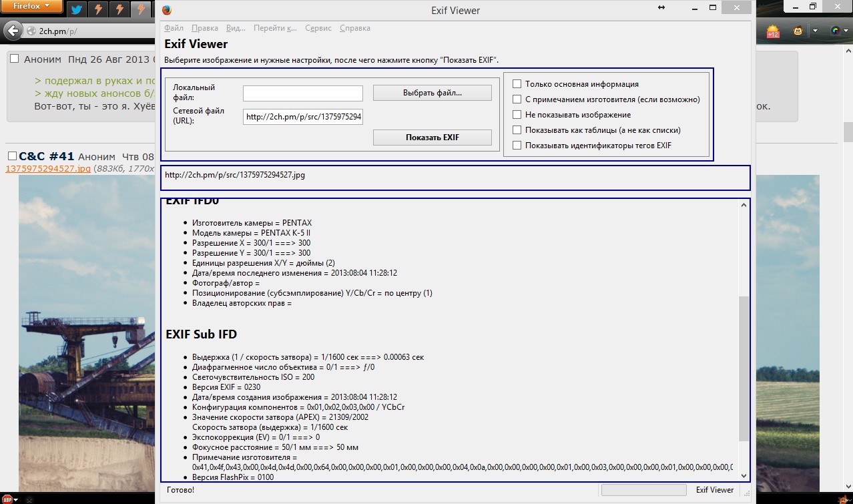
Task: Check 'Показывать идентификаторы тегов EXIF' option
Action: coord(517,146)
